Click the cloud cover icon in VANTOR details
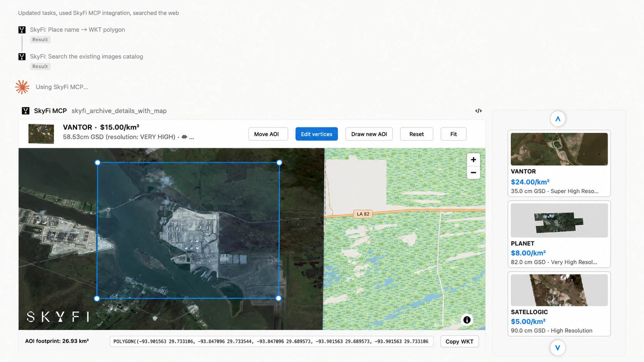 click(x=184, y=137)
